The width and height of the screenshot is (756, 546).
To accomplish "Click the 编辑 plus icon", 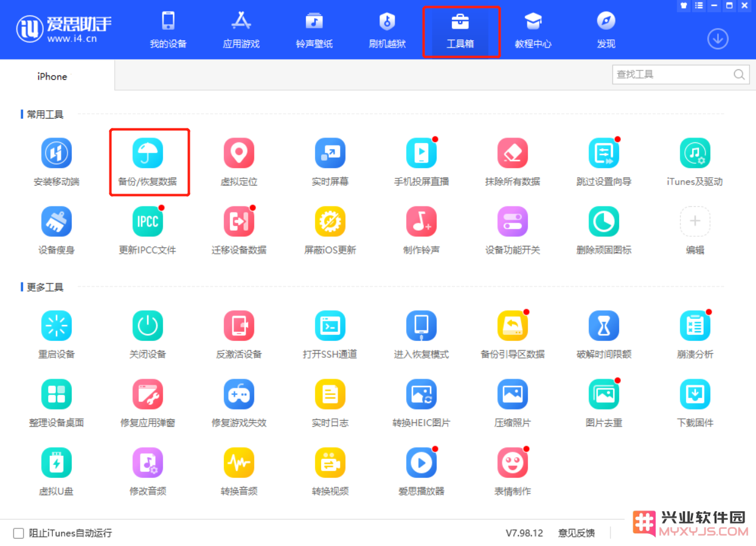I will (x=695, y=222).
